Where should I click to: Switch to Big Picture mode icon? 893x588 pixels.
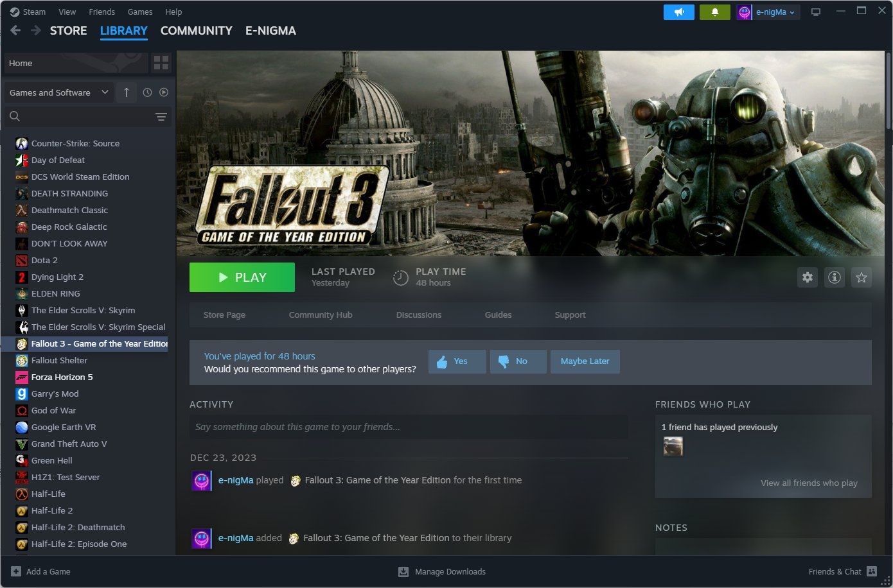point(816,12)
